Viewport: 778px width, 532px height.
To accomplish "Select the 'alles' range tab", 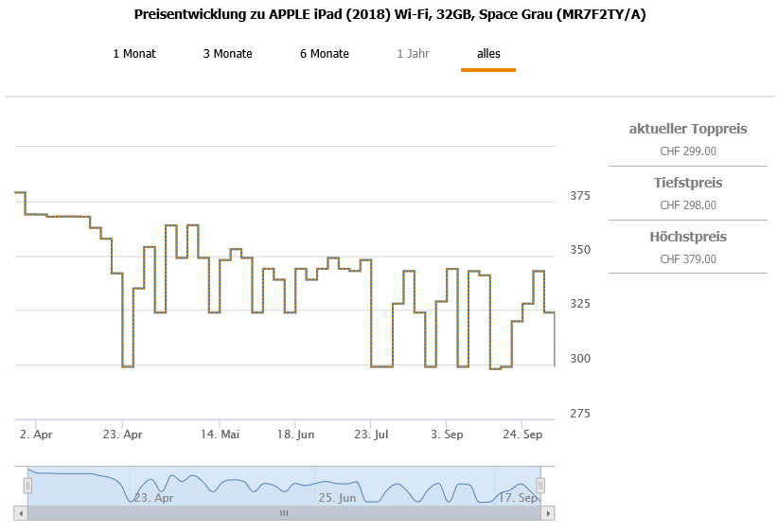I will click(488, 54).
